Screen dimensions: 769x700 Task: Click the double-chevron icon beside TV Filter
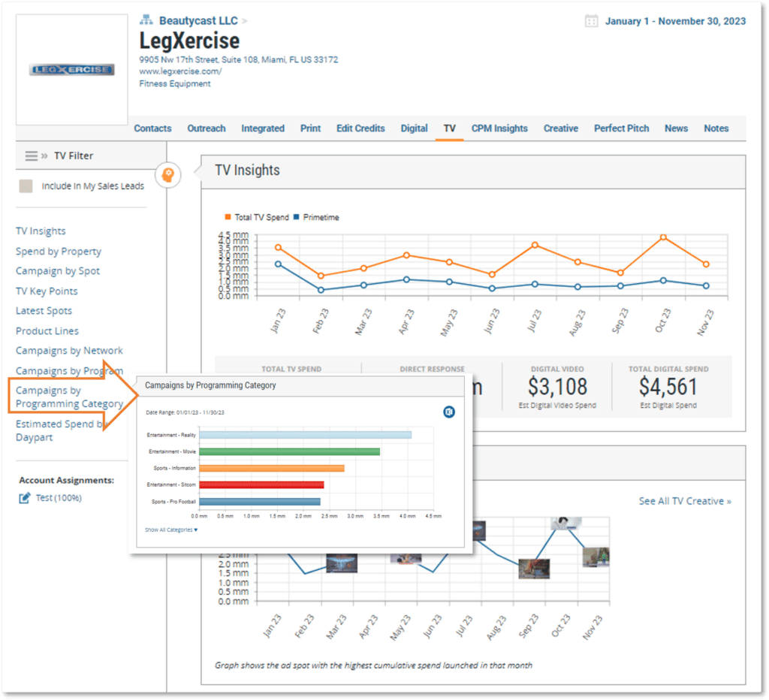click(44, 156)
